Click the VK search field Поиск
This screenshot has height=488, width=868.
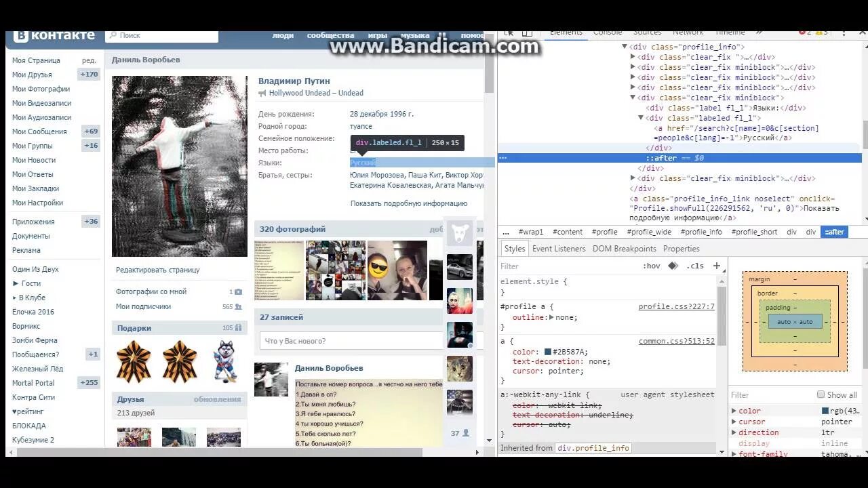tap(161, 35)
